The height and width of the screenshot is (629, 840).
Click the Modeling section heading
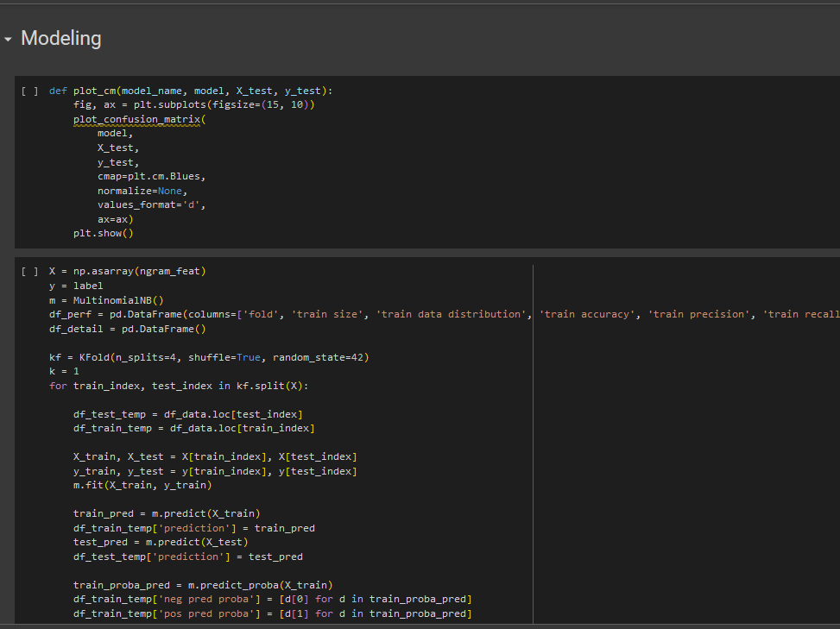pos(61,39)
